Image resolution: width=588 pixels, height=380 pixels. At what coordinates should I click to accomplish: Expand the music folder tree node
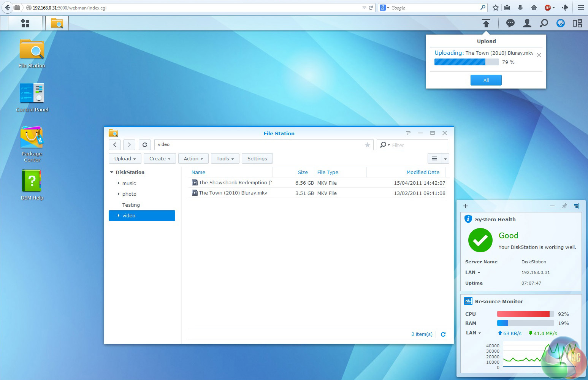[119, 184]
